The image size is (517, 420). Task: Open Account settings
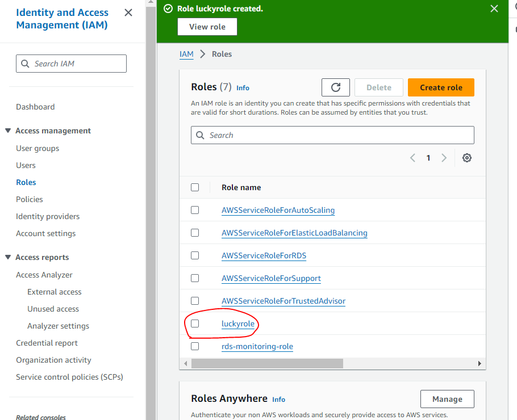pyautogui.click(x=46, y=233)
